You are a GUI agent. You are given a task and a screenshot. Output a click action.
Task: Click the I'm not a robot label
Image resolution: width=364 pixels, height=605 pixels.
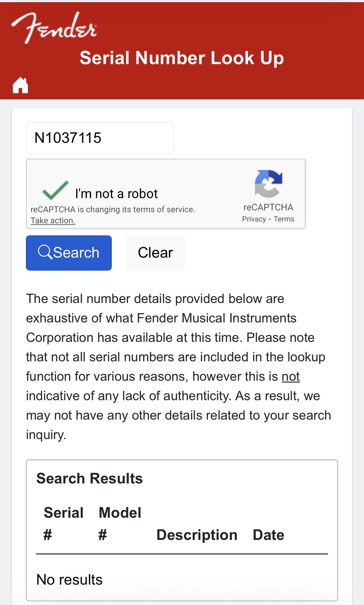tap(116, 193)
